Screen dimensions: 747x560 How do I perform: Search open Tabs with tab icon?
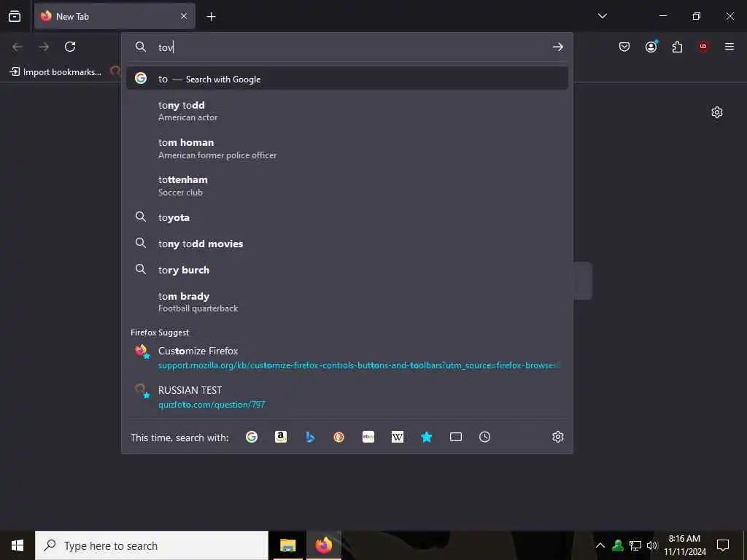[x=455, y=437]
